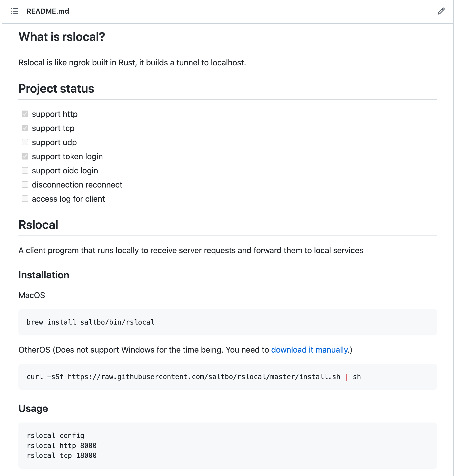The height and width of the screenshot is (476, 454).
Task: Click the Usage heading
Action: [33, 408]
